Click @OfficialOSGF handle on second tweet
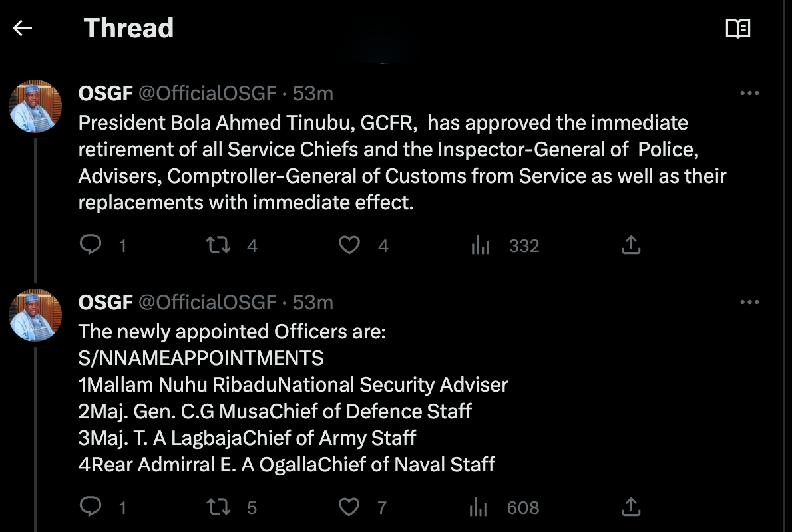This screenshot has height=532, width=792. tap(206, 303)
